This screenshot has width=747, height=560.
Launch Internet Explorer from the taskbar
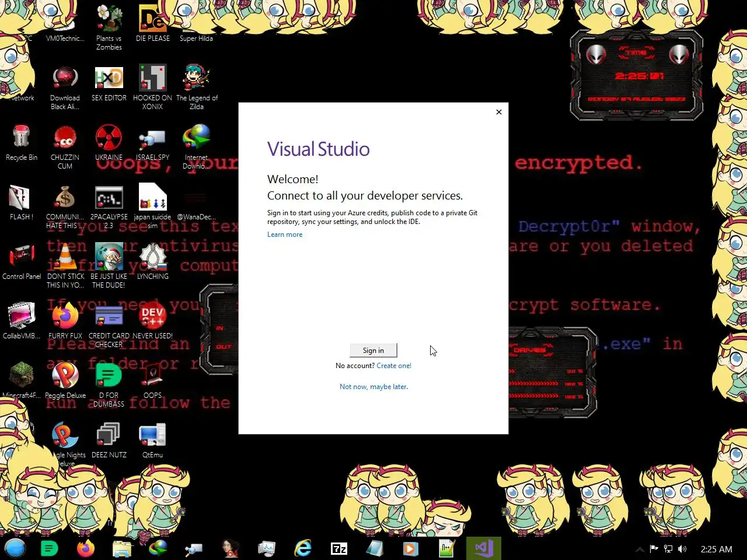click(303, 548)
